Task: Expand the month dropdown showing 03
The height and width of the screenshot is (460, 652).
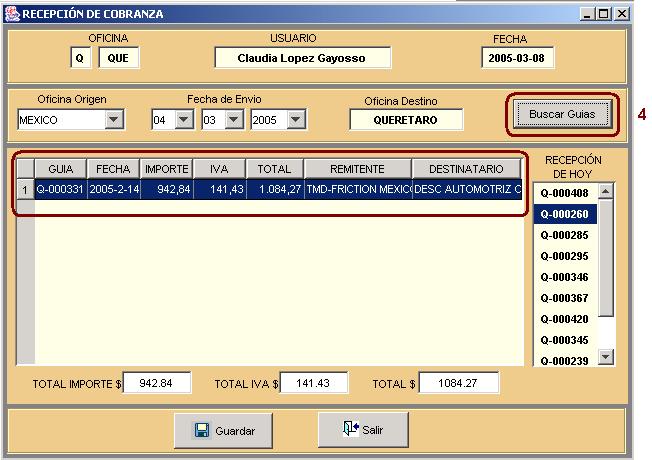Action: coord(233,120)
